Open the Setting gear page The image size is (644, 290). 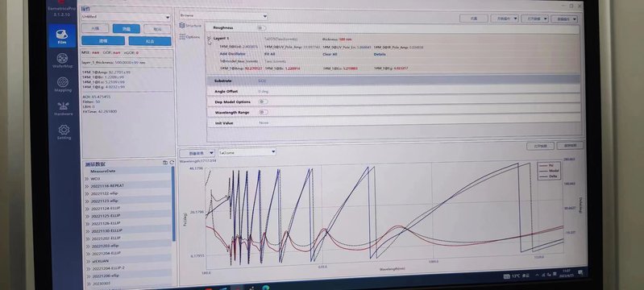click(x=64, y=132)
